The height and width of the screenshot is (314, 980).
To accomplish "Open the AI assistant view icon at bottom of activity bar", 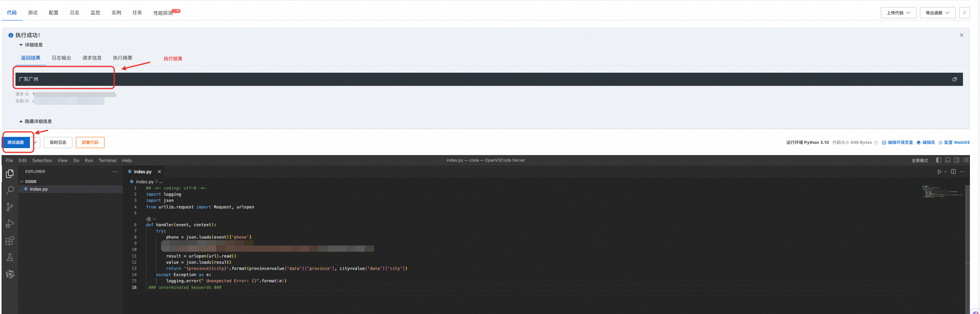I will (10, 274).
